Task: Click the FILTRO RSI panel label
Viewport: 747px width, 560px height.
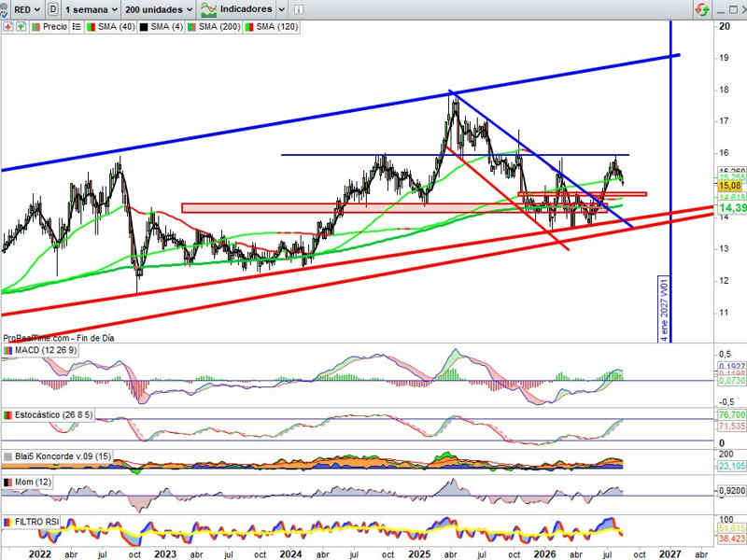Action: (37, 522)
